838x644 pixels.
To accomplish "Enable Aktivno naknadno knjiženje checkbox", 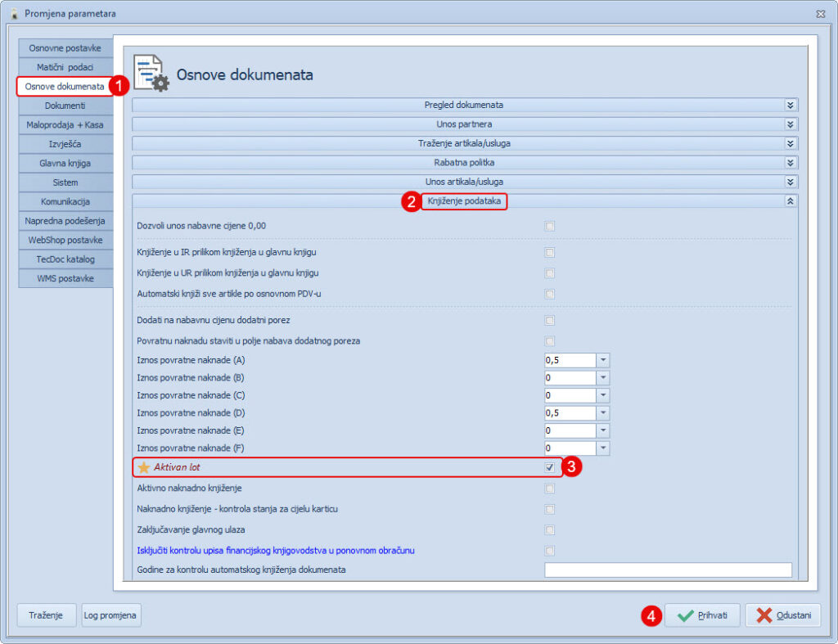I will [550, 489].
